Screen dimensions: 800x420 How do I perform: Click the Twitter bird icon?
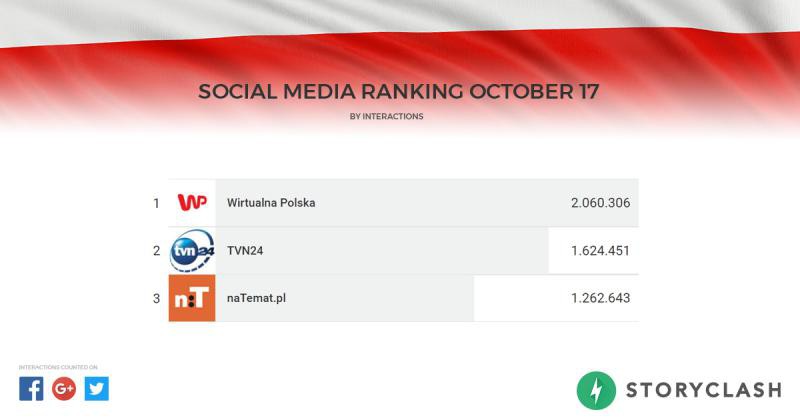[x=96, y=389]
